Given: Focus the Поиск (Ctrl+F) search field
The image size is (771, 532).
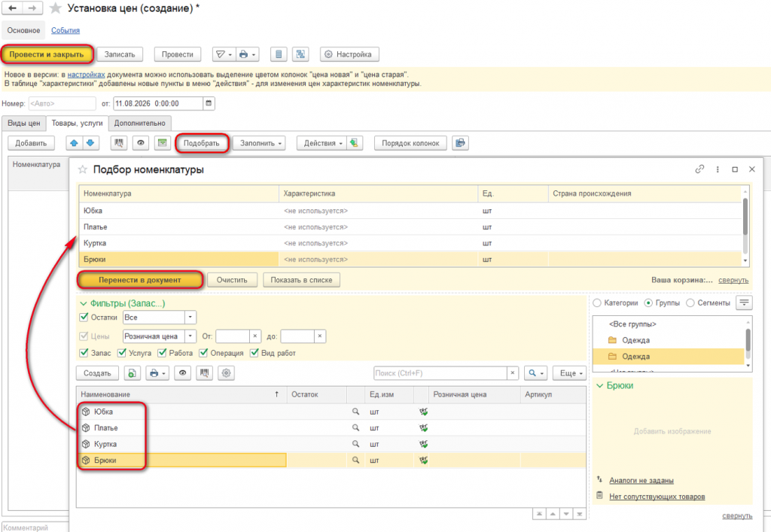Looking at the screenshot, I should 440,373.
